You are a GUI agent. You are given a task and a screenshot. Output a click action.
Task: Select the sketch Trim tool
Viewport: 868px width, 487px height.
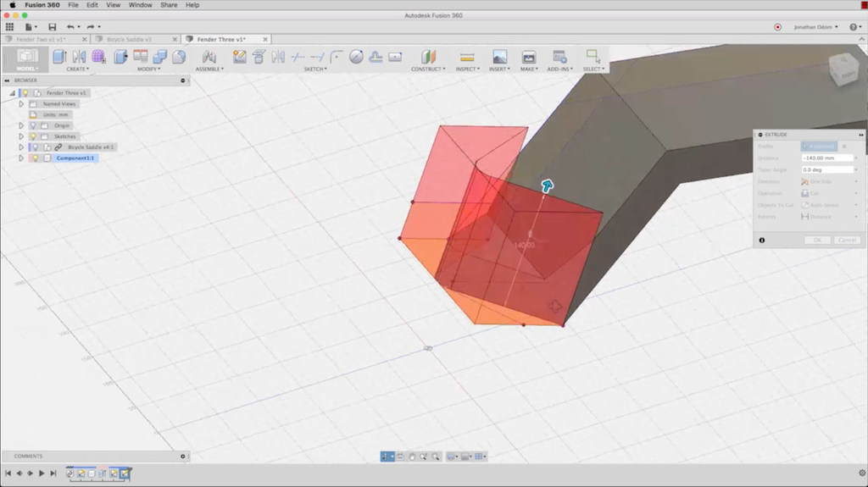pyautogui.click(x=298, y=57)
